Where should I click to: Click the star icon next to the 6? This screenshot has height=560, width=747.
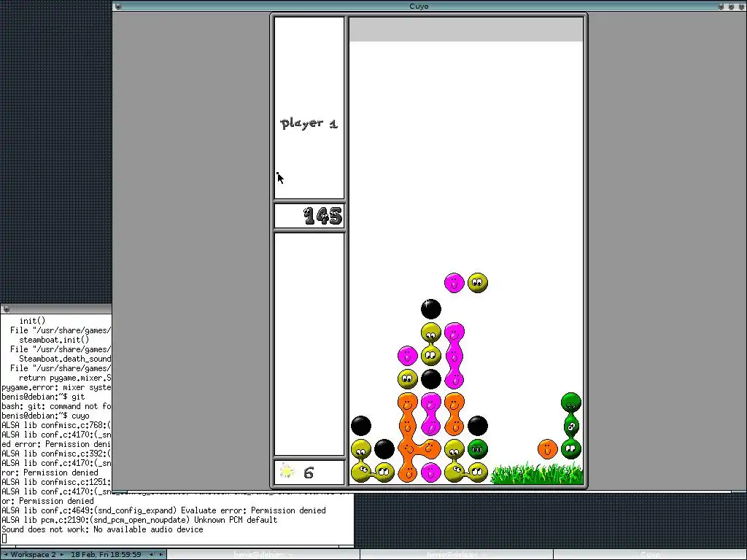coord(286,472)
